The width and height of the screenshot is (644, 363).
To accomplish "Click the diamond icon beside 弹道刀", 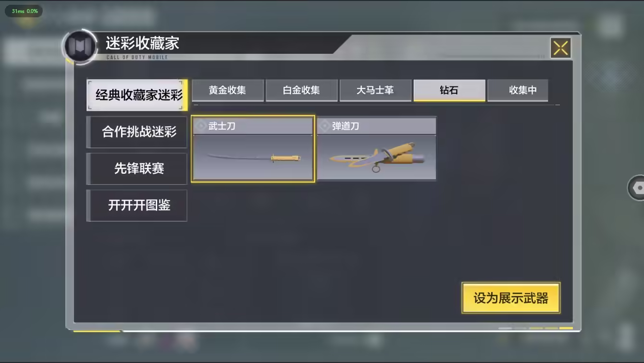I will point(325,126).
